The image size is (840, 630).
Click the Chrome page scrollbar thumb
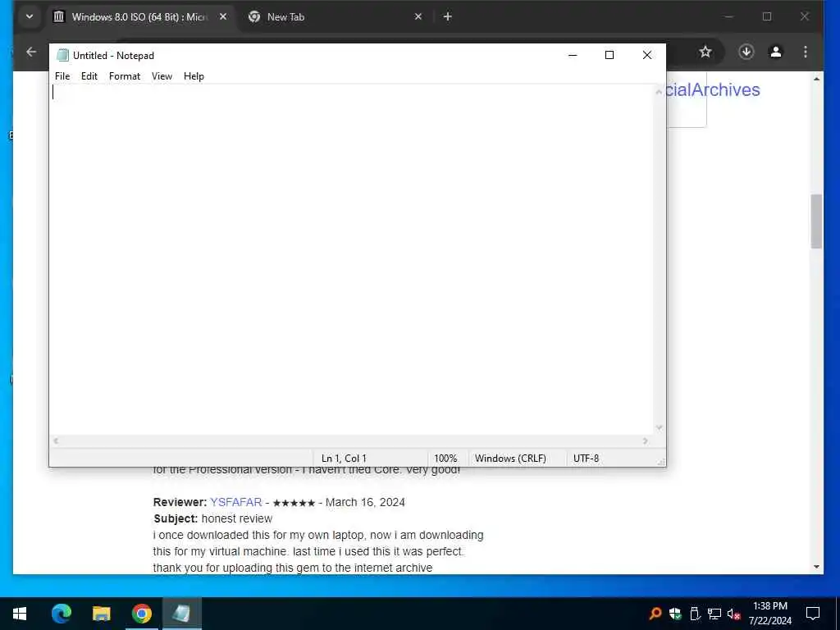point(816,221)
